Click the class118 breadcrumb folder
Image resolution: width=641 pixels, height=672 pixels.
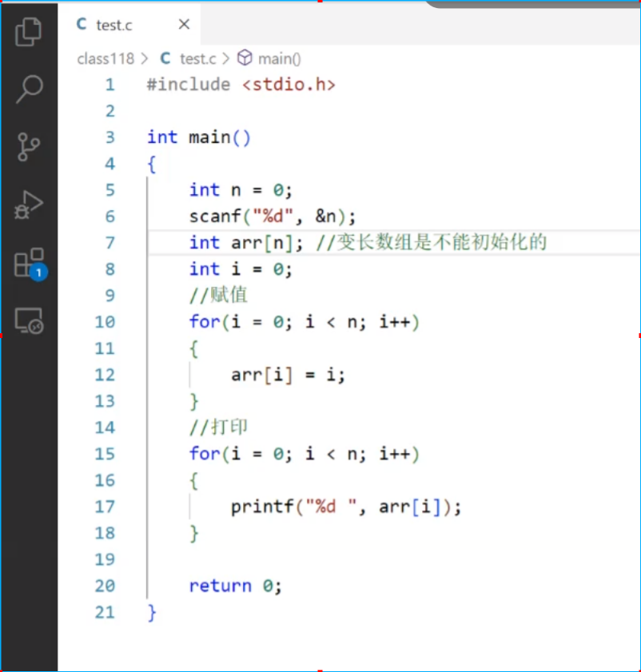pyautogui.click(x=106, y=58)
